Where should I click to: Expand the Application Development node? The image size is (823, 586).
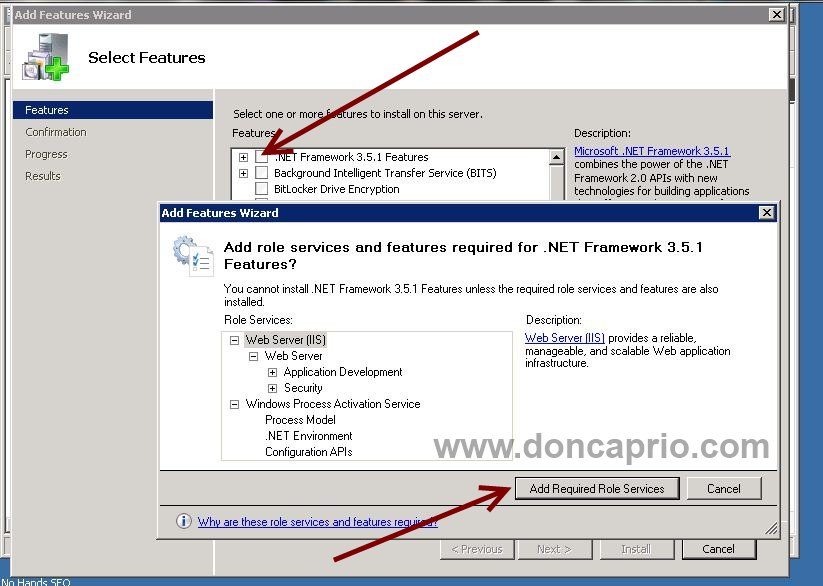[x=272, y=372]
